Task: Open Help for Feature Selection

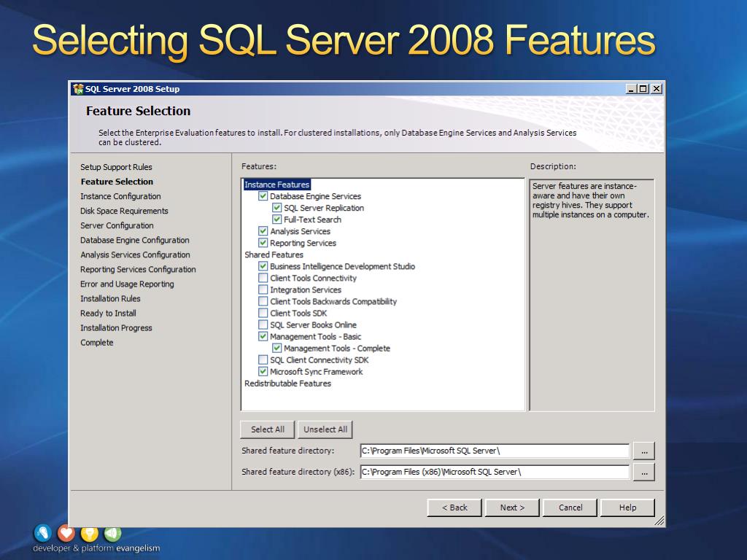Action: click(627, 507)
